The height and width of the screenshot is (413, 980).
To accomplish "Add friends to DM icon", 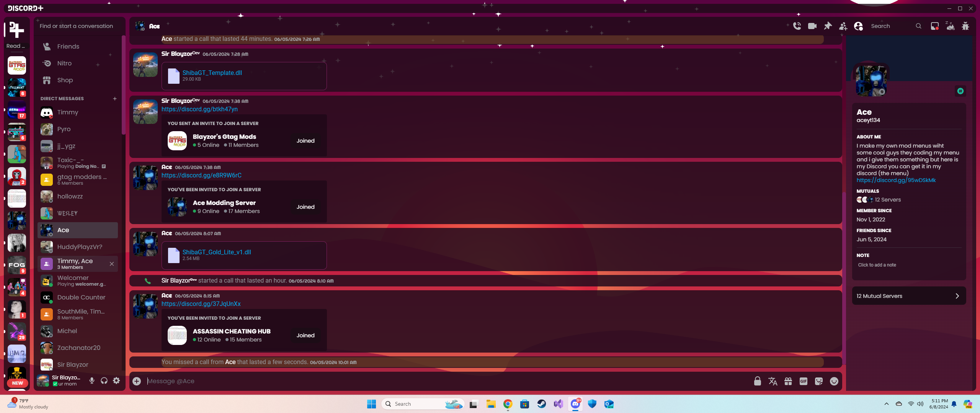I will click(x=843, y=26).
